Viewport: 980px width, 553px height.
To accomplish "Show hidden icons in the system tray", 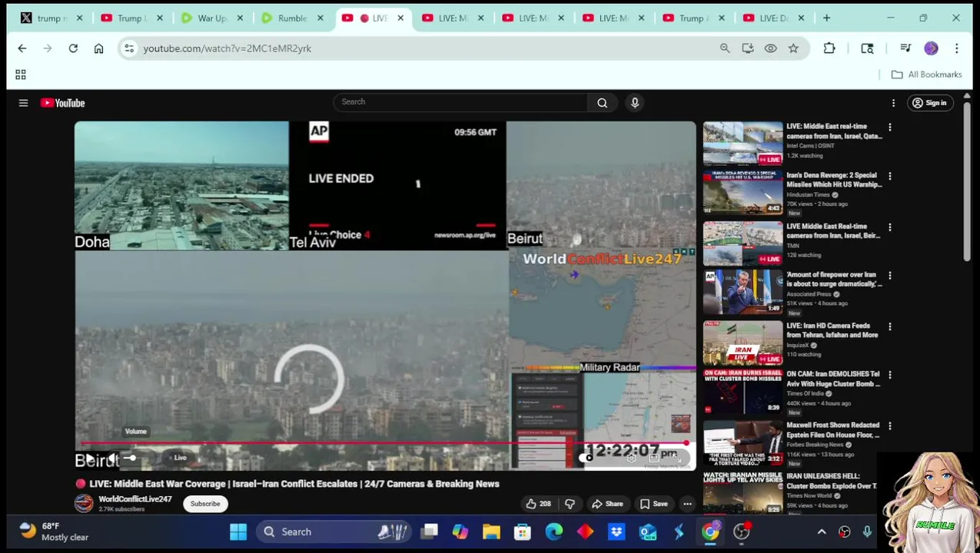I will point(822,531).
